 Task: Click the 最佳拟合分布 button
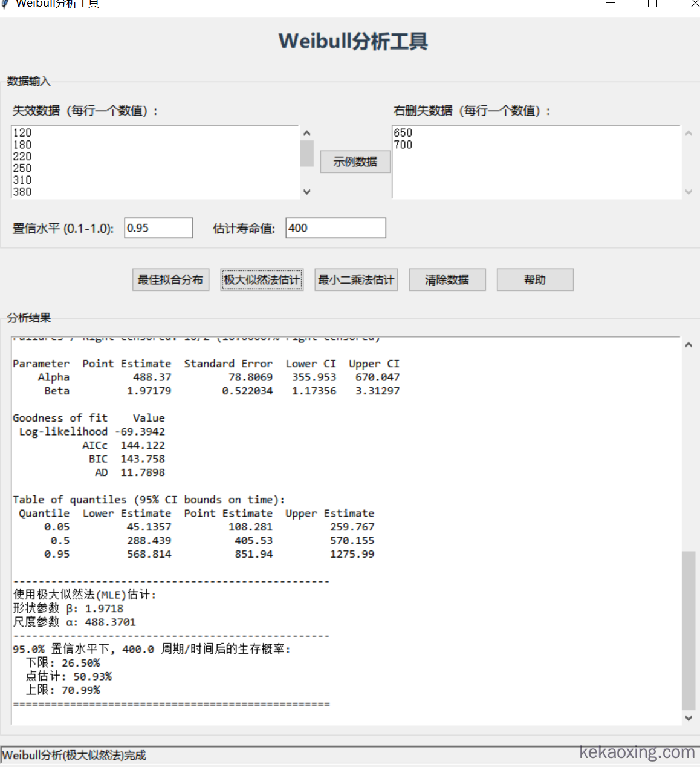coord(170,279)
